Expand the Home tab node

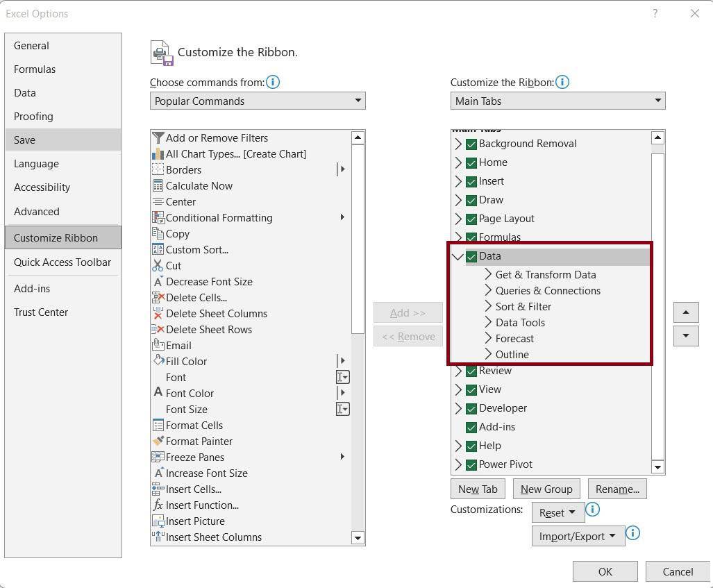(458, 162)
